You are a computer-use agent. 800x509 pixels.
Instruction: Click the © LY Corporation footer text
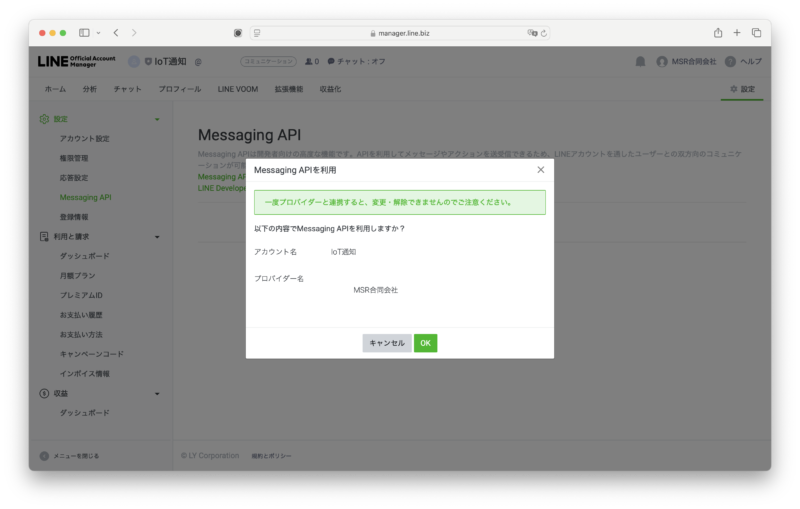tap(210, 456)
